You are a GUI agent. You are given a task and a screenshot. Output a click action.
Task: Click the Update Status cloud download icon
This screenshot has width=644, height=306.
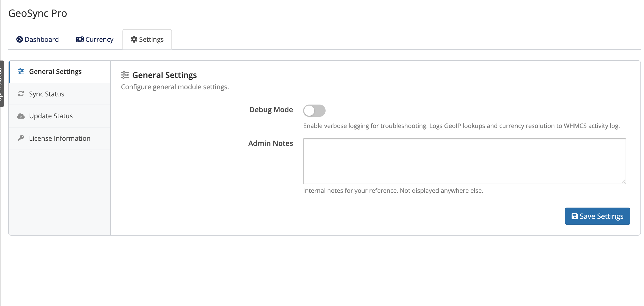21,116
